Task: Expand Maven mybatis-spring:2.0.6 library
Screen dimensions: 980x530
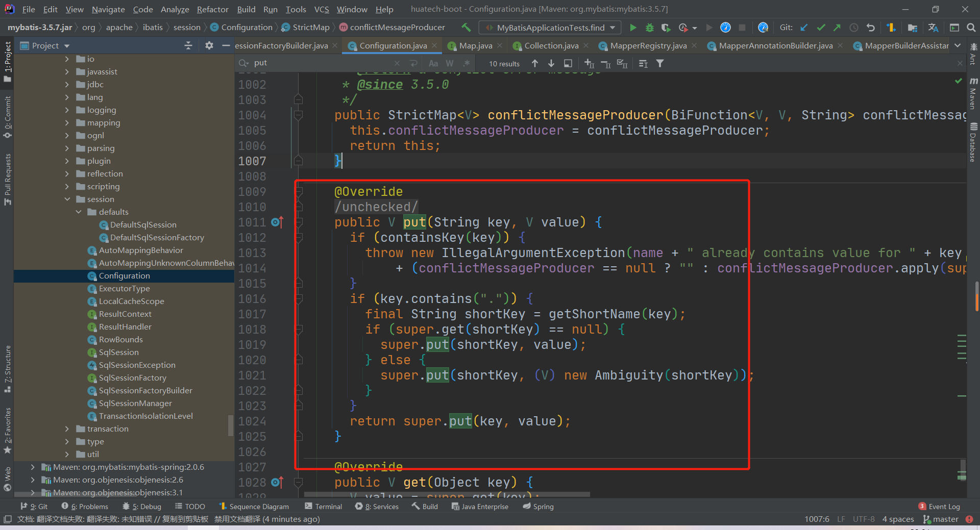Action: [x=33, y=467]
